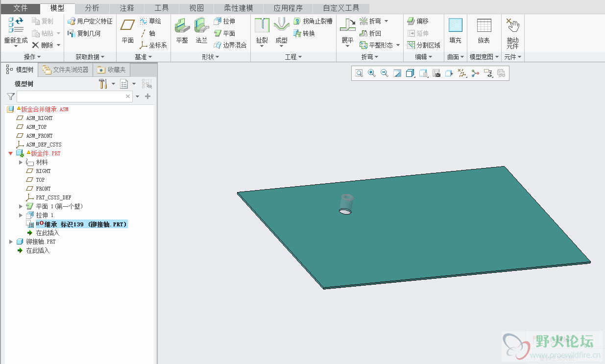This screenshot has width=605, height=364.
Task: Click the Zoom In magnifier icon
Action: [x=372, y=73]
